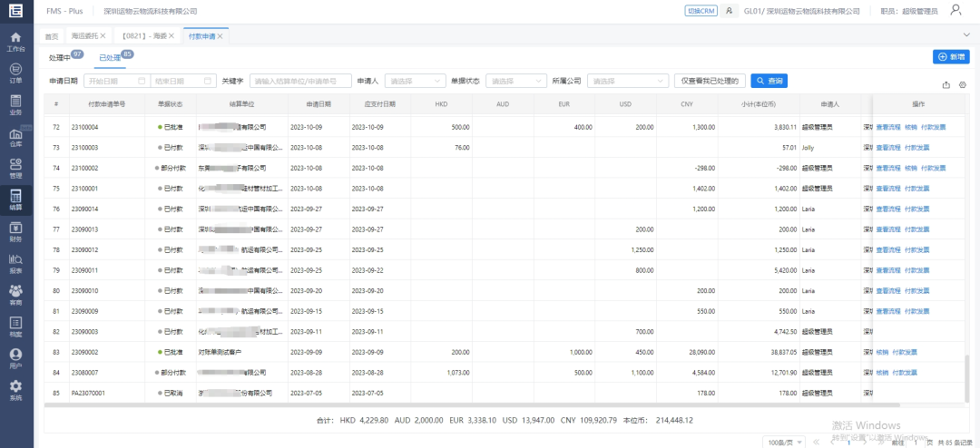Select the 结算 settlement calculator icon
The image size is (980, 448).
16,200
